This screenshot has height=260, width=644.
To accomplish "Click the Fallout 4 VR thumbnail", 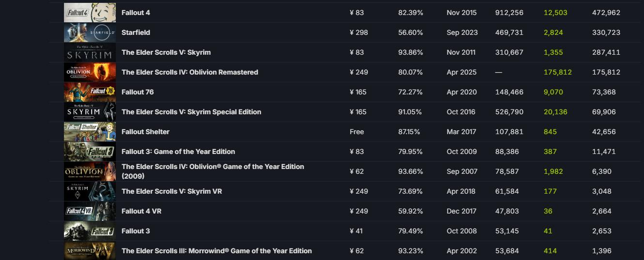I will click(x=90, y=211).
